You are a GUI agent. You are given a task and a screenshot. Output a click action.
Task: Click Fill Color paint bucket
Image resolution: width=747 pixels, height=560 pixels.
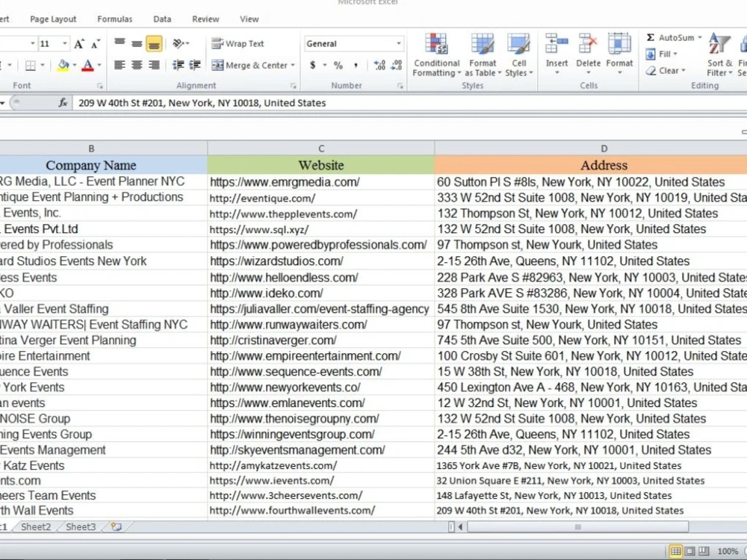(x=63, y=65)
